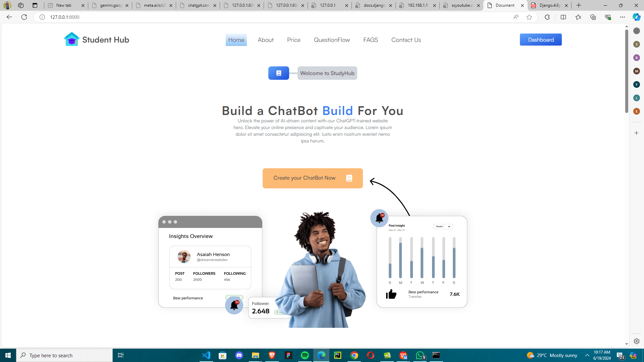Click the profile avatar icon for Asaiah Henson
This screenshot has height=362, width=644.
(x=185, y=256)
